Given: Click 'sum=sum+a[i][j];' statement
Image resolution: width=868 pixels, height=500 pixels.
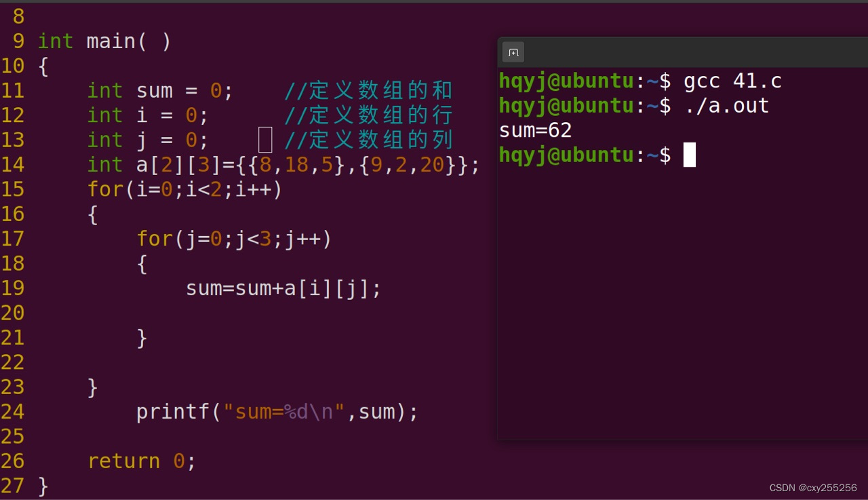Looking at the screenshot, I should coord(283,288).
